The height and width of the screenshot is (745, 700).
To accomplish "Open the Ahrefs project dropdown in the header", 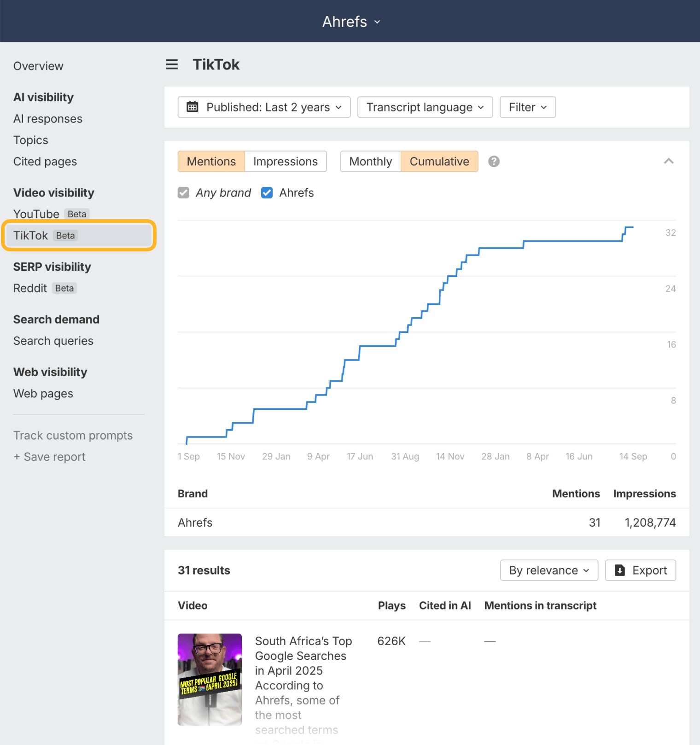I will [351, 22].
